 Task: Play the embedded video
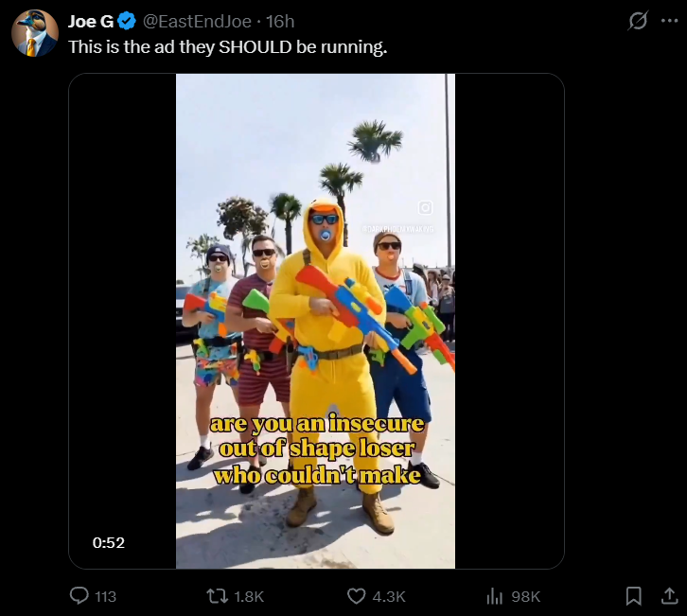tap(316, 321)
